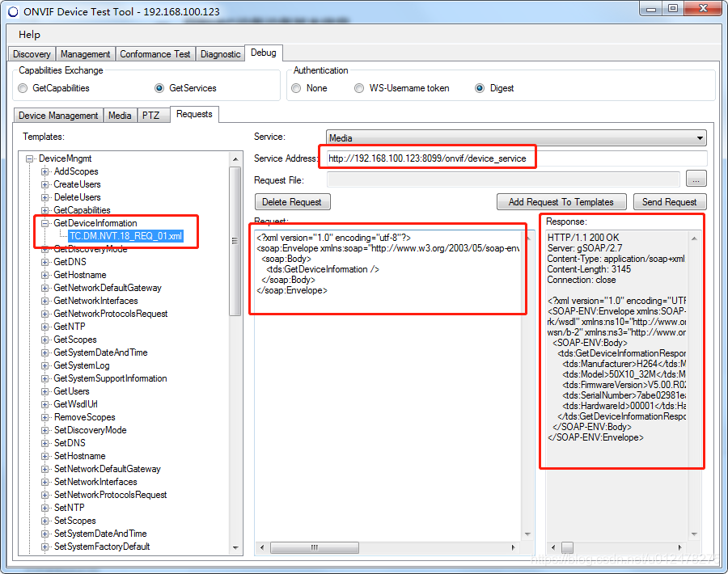The image size is (728, 574).
Task: Click the Send Request button
Action: coord(670,202)
